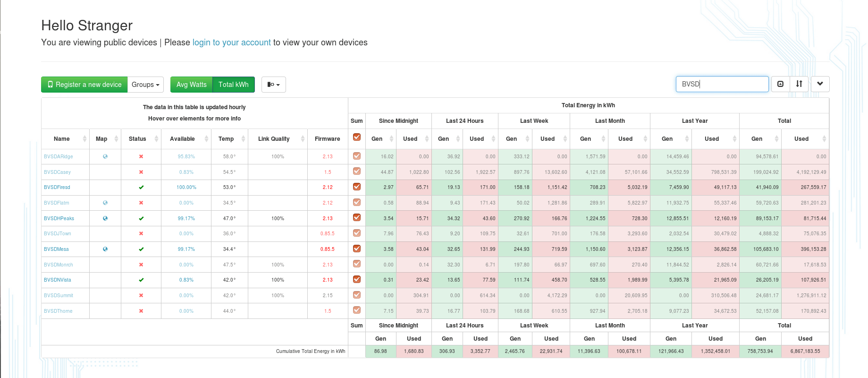Click firmware 0.85.5 link for BVSDMesa
This screenshot has height=378, width=868.
tap(328, 249)
